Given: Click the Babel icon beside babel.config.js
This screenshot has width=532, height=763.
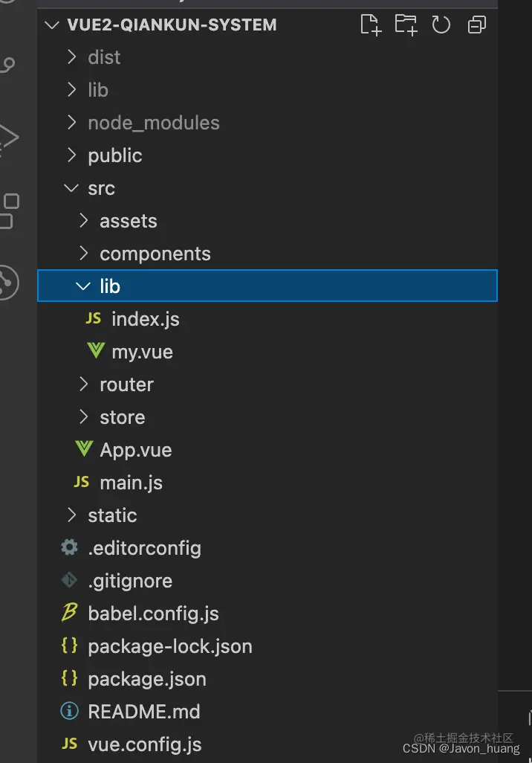Looking at the screenshot, I should pos(69,614).
